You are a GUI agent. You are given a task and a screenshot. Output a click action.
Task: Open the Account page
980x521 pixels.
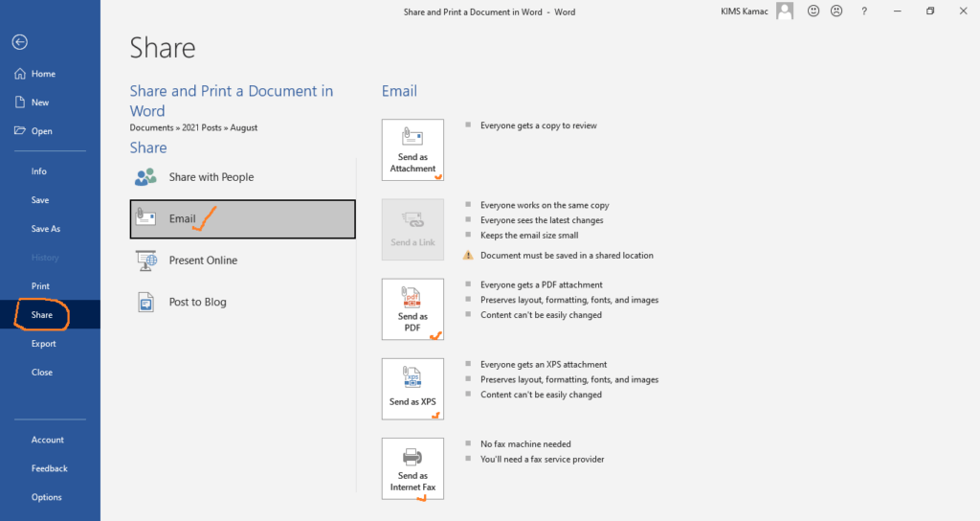pyautogui.click(x=50, y=440)
